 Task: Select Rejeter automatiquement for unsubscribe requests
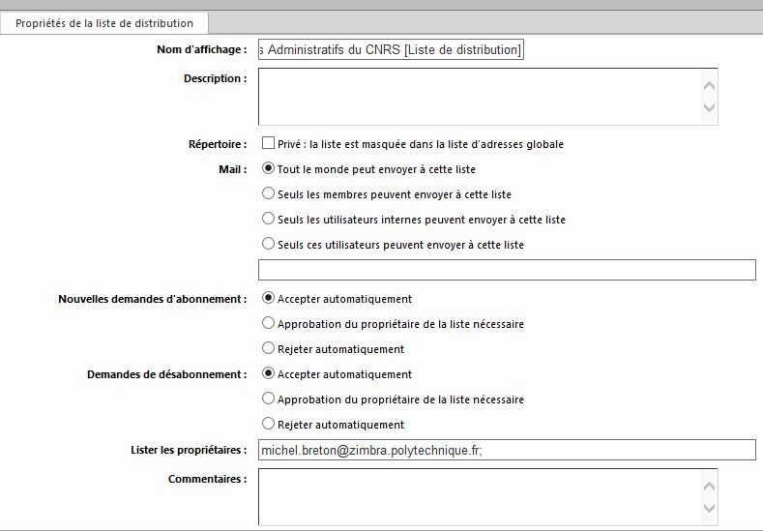click(268, 424)
